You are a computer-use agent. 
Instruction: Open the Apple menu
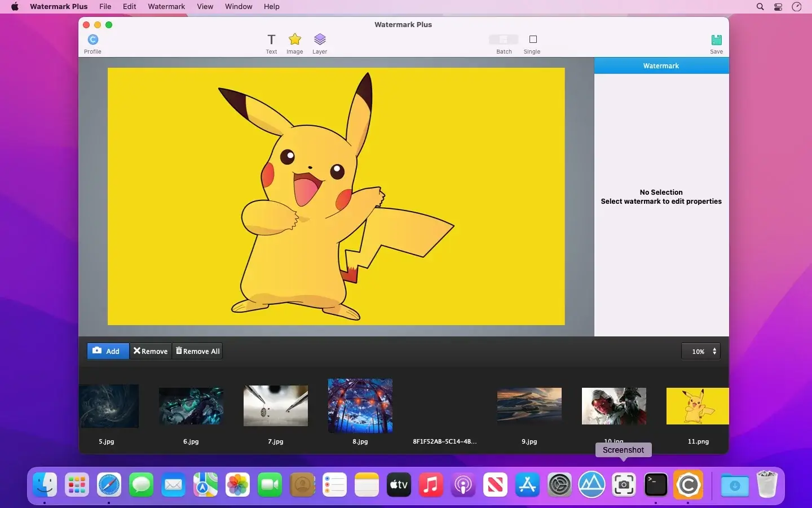[x=15, y=7]
